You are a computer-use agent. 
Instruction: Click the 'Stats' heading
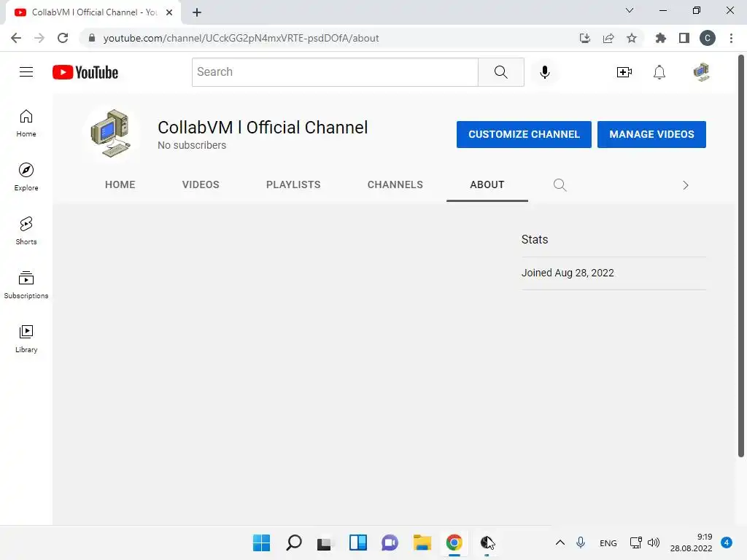(535, 239)
